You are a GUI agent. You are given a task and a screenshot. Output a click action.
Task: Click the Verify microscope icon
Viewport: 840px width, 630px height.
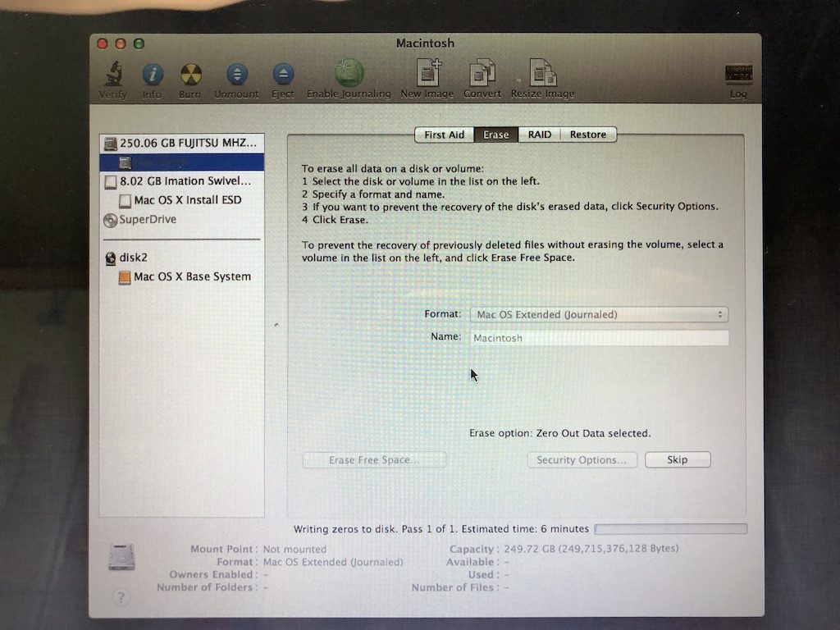click(x=113, y=75)
